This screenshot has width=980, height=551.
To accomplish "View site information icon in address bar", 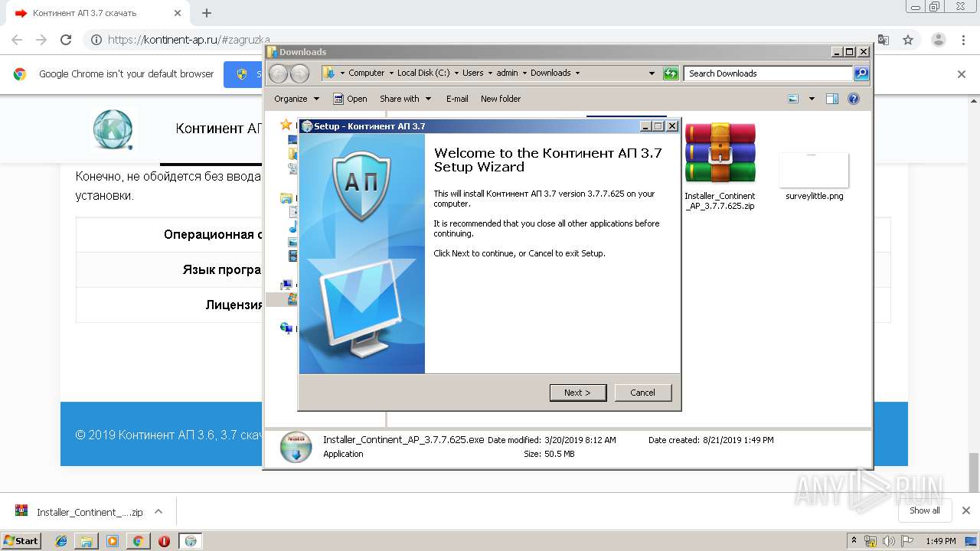I will click(96, 40).
